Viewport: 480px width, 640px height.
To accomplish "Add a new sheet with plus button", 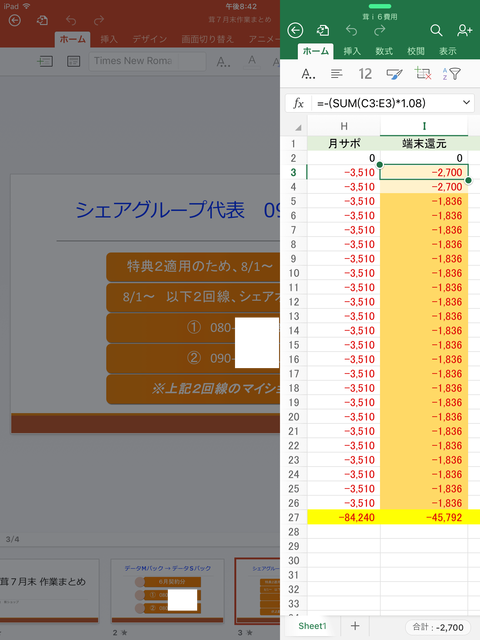I will (x=355, y=626).
